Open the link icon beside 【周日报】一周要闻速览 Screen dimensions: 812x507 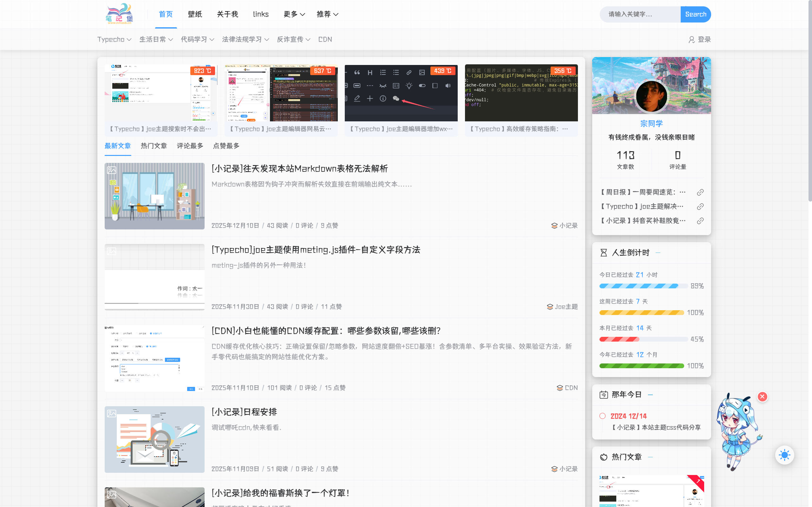click(700, 192)
